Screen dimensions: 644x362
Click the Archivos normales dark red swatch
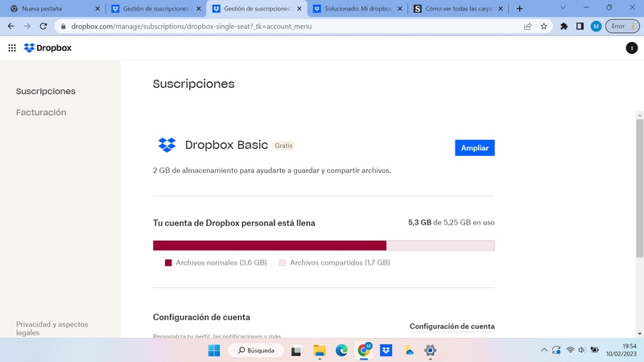[168, 263]
